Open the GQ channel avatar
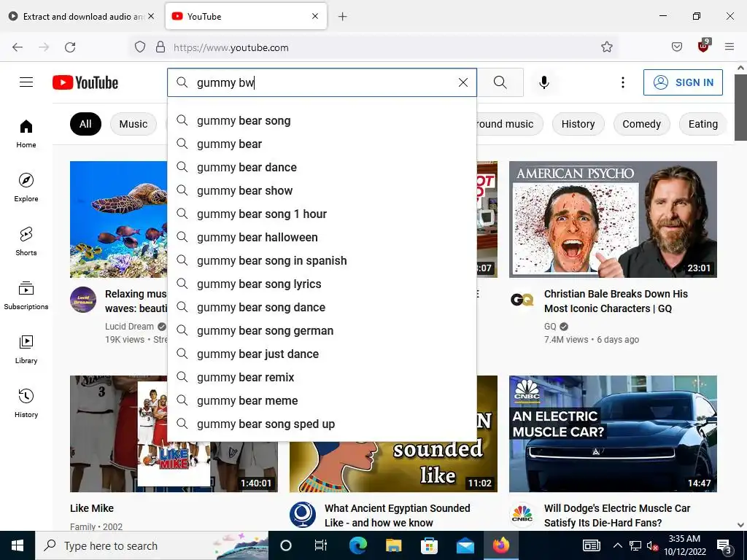747x560 pixels. pos(522,300)
